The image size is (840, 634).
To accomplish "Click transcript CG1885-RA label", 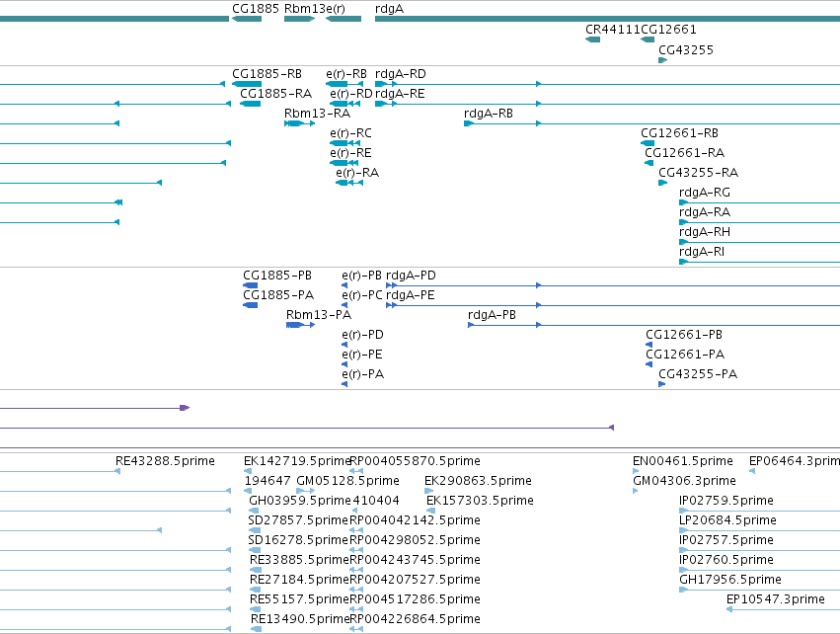I will (276, 94).
